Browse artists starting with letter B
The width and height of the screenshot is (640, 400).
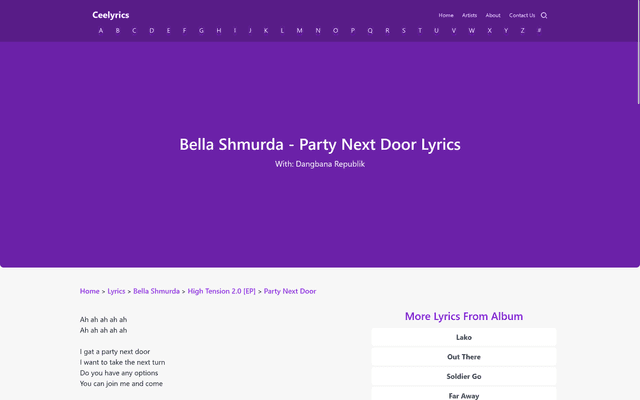[x=118, y=31]
